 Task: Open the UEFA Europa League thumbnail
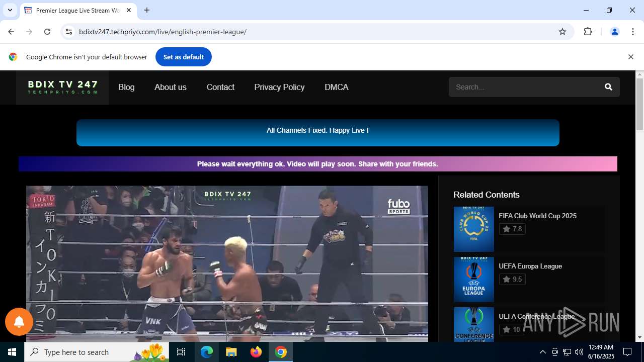[474, 280]
